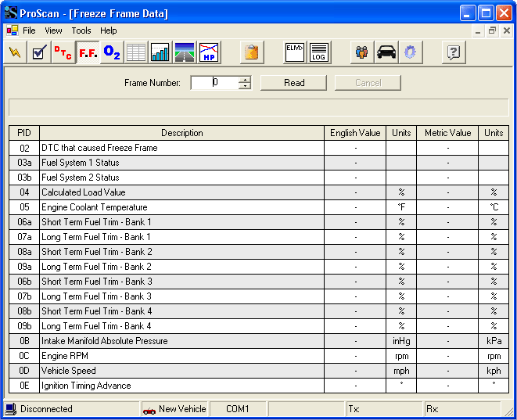Select the Fuel System 1 Status row
Screen dimensions: 517x420
(x=259, y=163)
